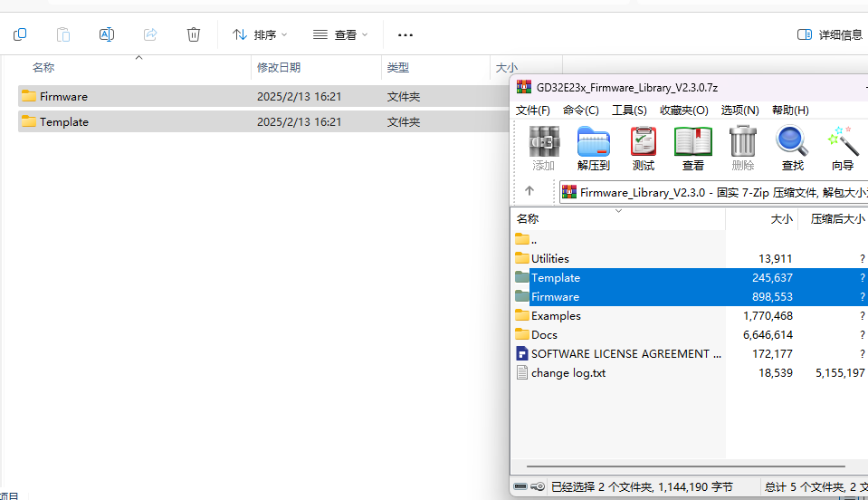Image resolution: width=868 pixels, height=500 pixels.
Task: Sort Explorer by 类型 column header
Action: point(397,68)
